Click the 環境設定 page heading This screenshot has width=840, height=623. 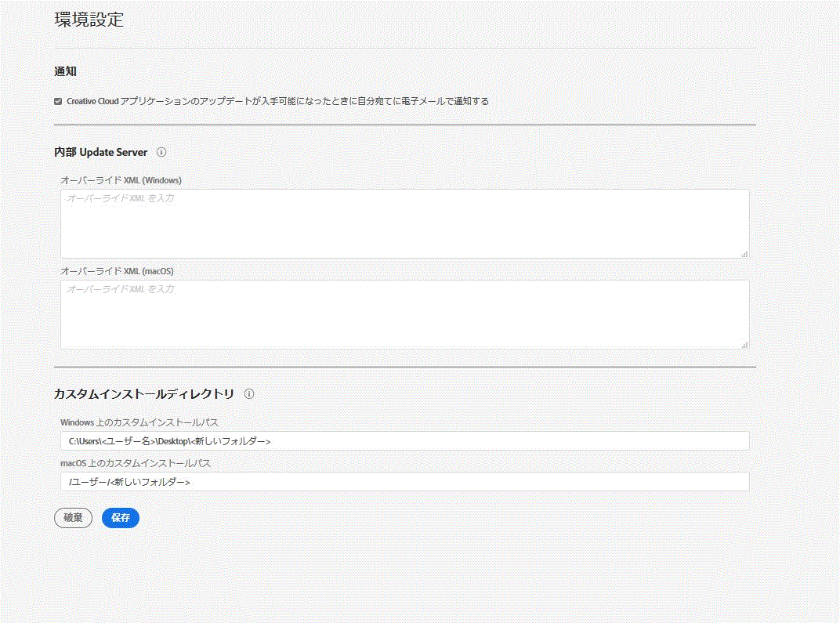[x=89, y=20]
